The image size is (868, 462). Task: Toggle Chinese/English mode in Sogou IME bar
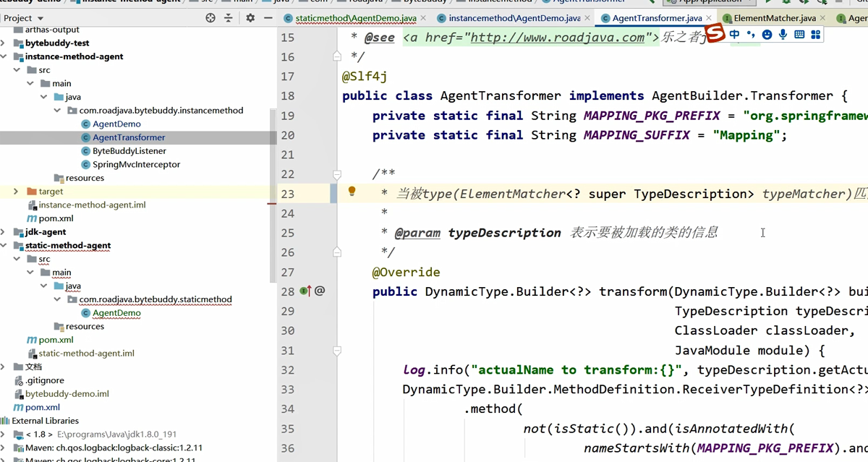(x=734, y=34)
